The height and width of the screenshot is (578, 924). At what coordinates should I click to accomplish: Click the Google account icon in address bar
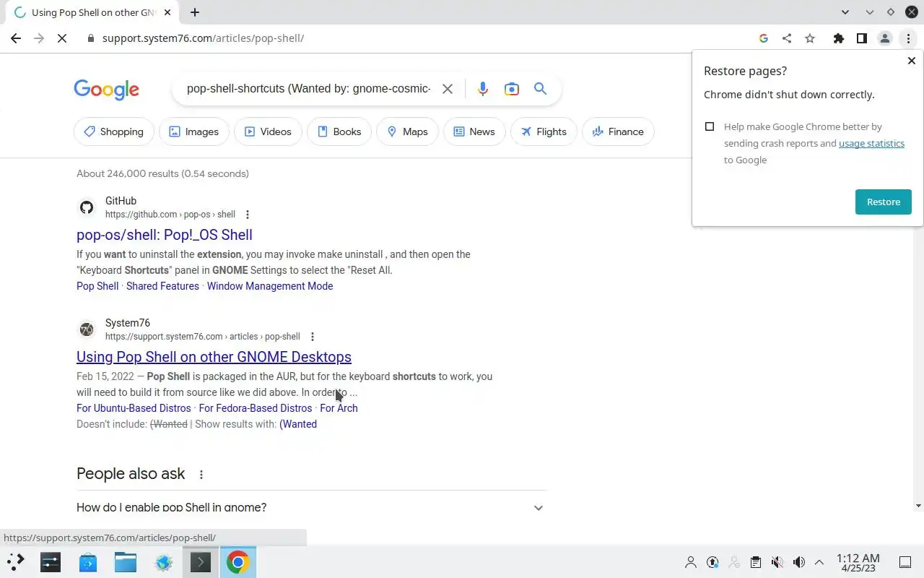pos(764,38)
